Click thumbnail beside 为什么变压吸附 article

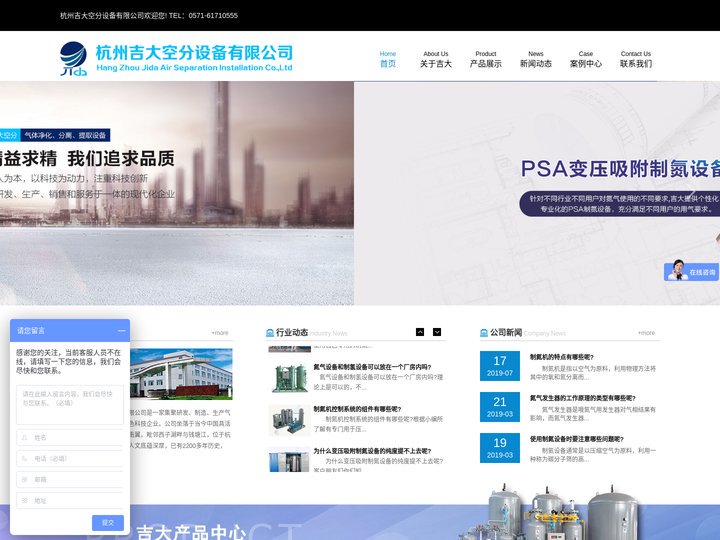289,459
